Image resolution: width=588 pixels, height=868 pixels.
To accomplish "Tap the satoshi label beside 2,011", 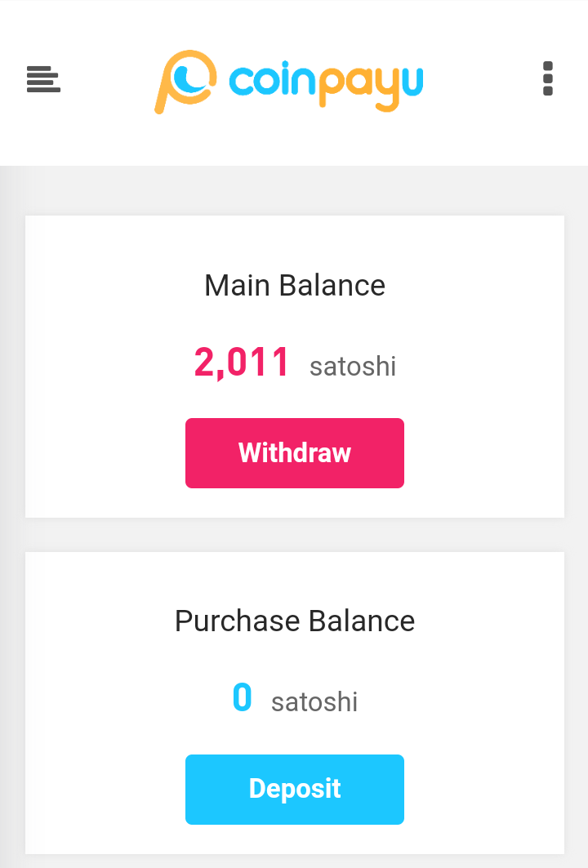I will 353,366.
